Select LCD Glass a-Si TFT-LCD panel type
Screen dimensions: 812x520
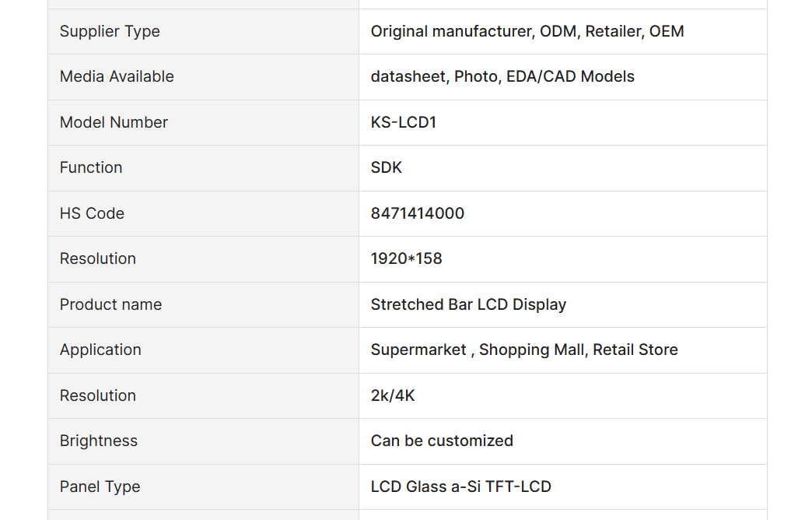click(461, 487)
